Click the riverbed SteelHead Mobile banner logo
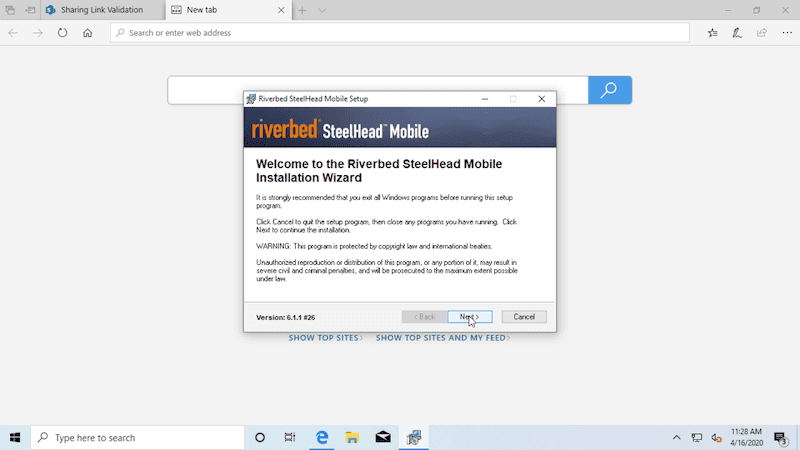The image size is (800, 450). click(x=340, y=130)
